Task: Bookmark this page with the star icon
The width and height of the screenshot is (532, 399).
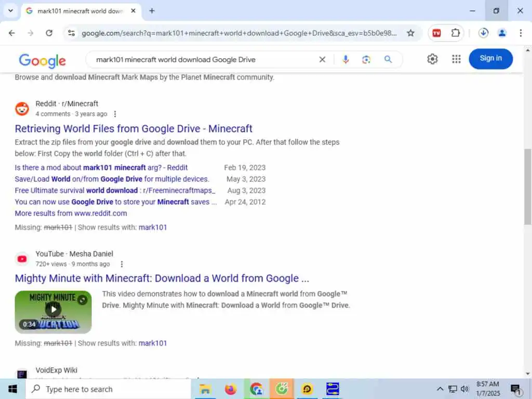Action: tap(410, 33)
